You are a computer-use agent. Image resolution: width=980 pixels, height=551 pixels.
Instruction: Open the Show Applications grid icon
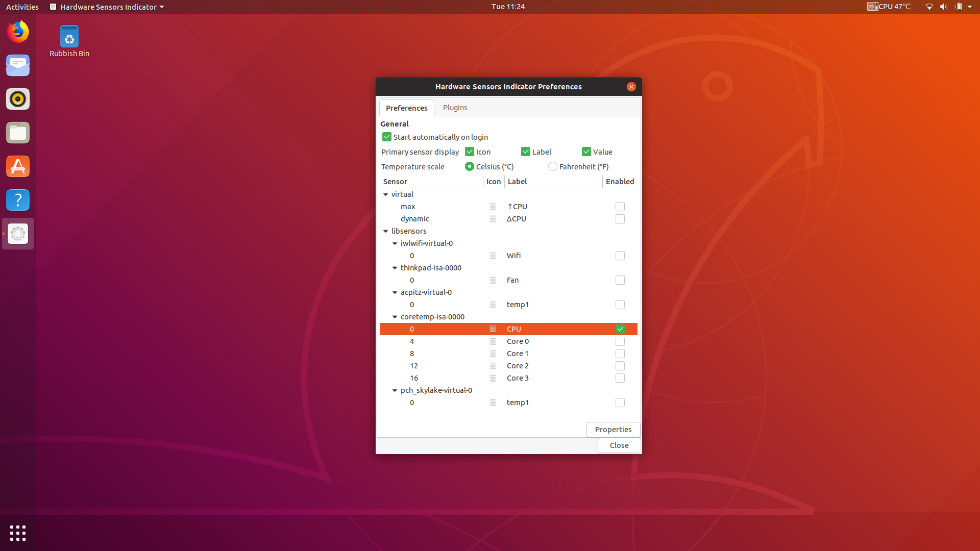pos(18,533)
